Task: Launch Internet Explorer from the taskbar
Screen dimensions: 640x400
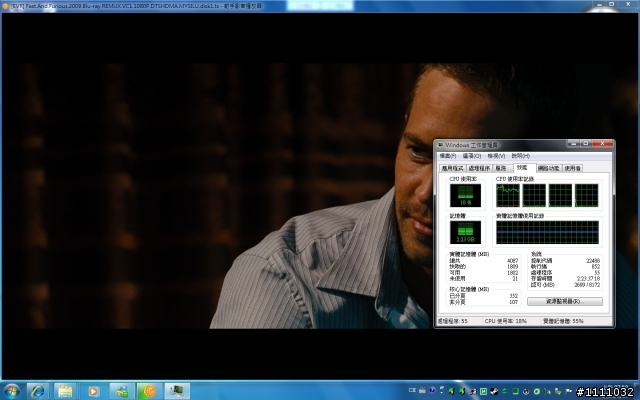Action: point(38,391)
